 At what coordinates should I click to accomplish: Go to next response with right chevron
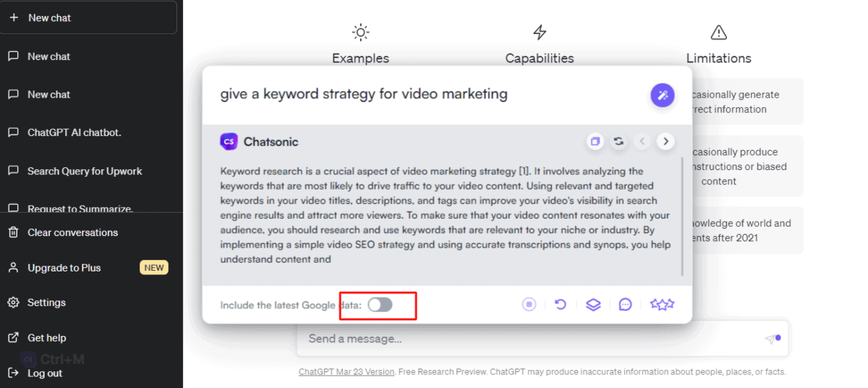tap(665, 142)
